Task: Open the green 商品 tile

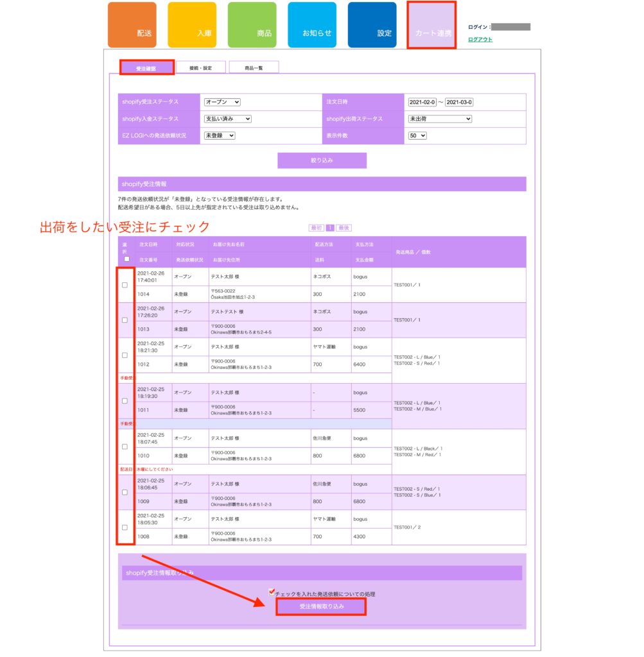Action: (252, 25)
